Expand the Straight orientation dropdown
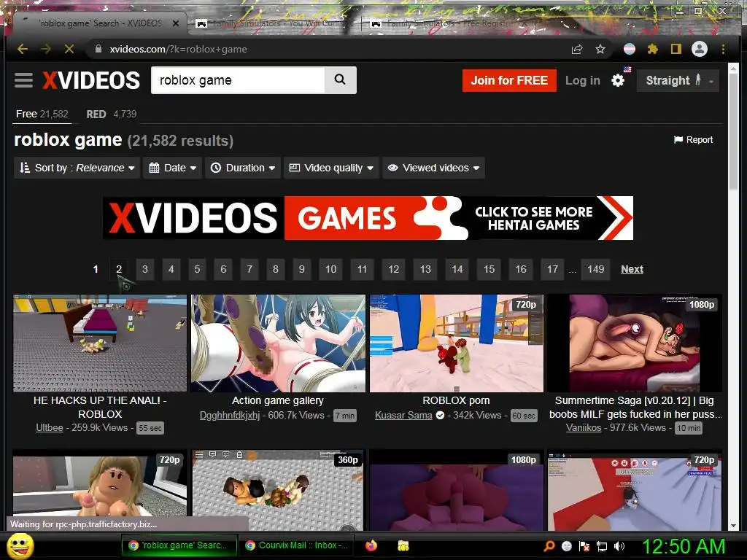The image size is (747, 560). tap(678, 80)
